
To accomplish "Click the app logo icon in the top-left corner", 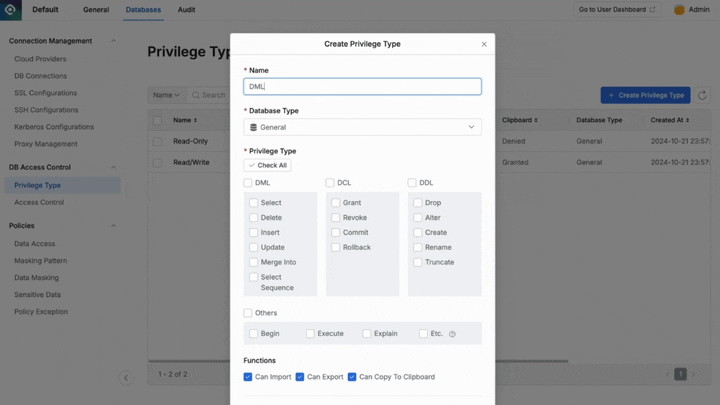I will coord(11,10).
